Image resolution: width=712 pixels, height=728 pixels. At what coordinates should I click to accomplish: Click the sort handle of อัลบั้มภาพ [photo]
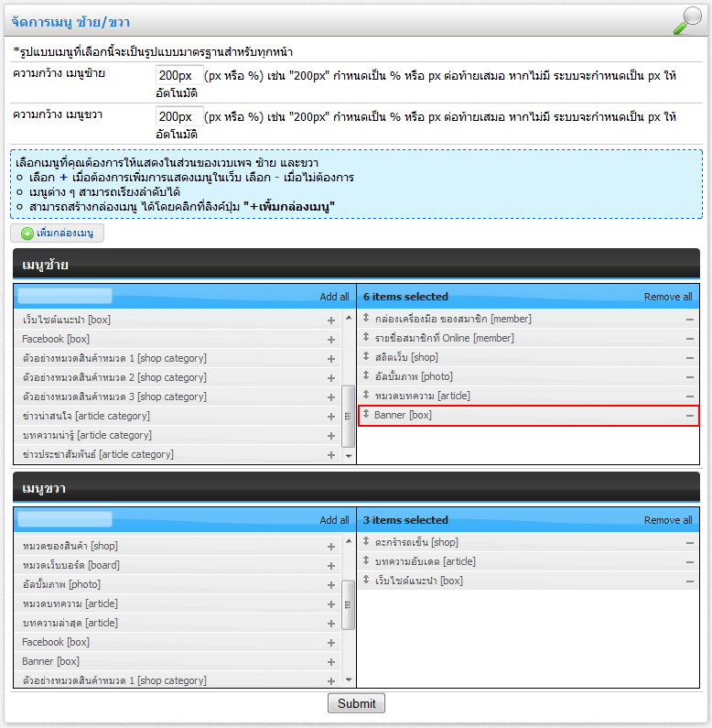pos(366,376)
